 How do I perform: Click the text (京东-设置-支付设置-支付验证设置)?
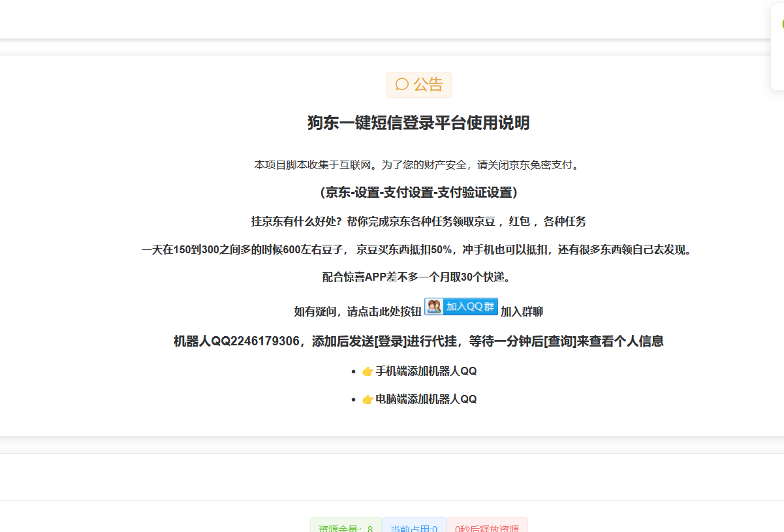(x=418, y=193)
